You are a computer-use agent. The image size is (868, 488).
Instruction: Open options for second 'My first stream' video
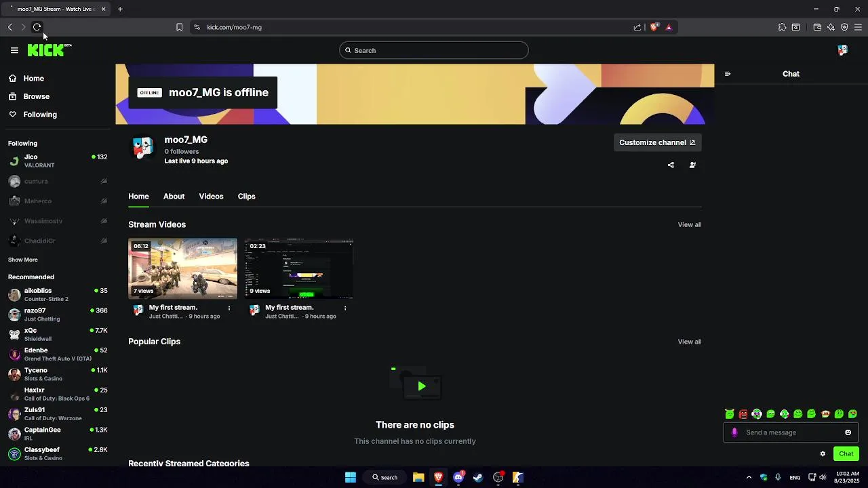345,308
